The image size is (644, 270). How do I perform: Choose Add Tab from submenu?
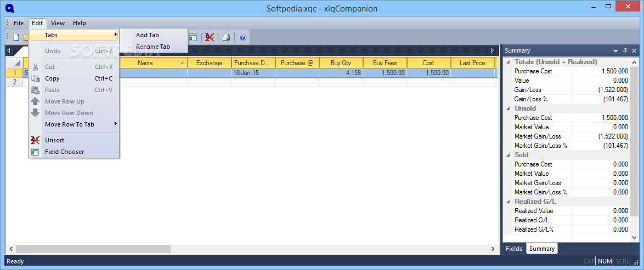point(148,35)
